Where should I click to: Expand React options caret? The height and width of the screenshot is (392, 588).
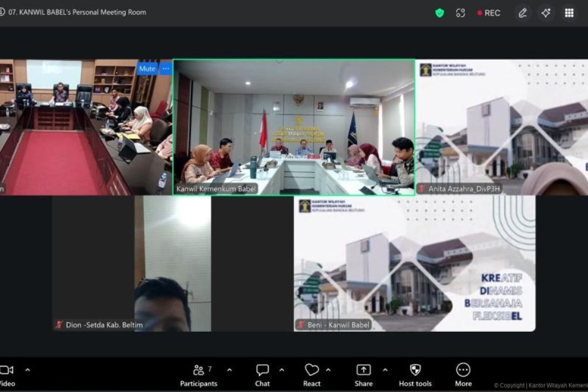328,370
